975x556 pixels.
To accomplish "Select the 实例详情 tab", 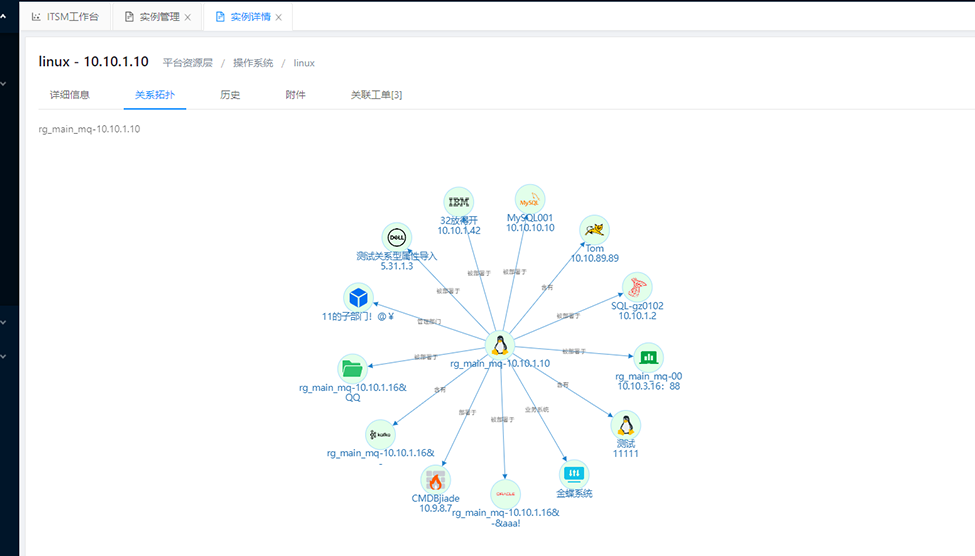I will [x=249, y=17].
